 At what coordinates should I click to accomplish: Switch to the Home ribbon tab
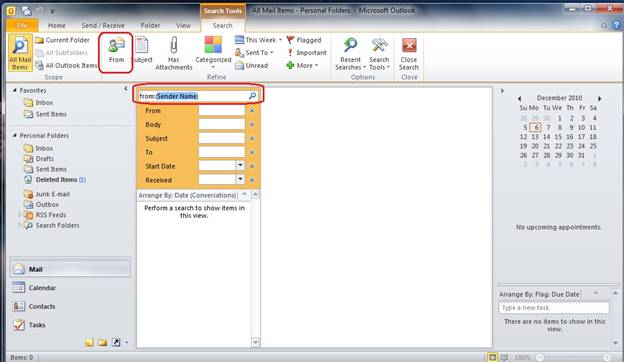[57, 25]
